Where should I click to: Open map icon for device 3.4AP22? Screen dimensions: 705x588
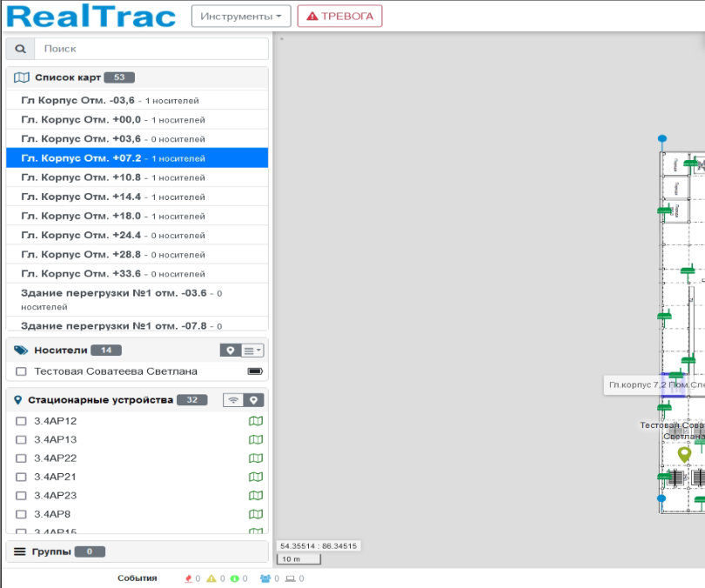tap(256, 458)
